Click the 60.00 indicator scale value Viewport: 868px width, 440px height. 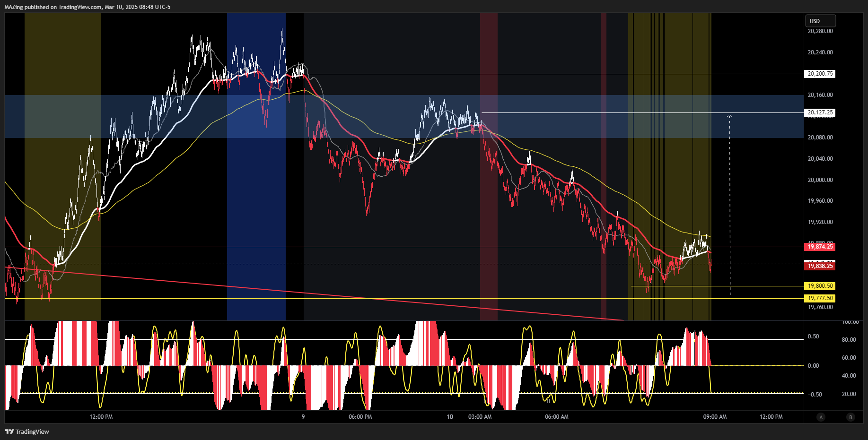tap(849, 358)
